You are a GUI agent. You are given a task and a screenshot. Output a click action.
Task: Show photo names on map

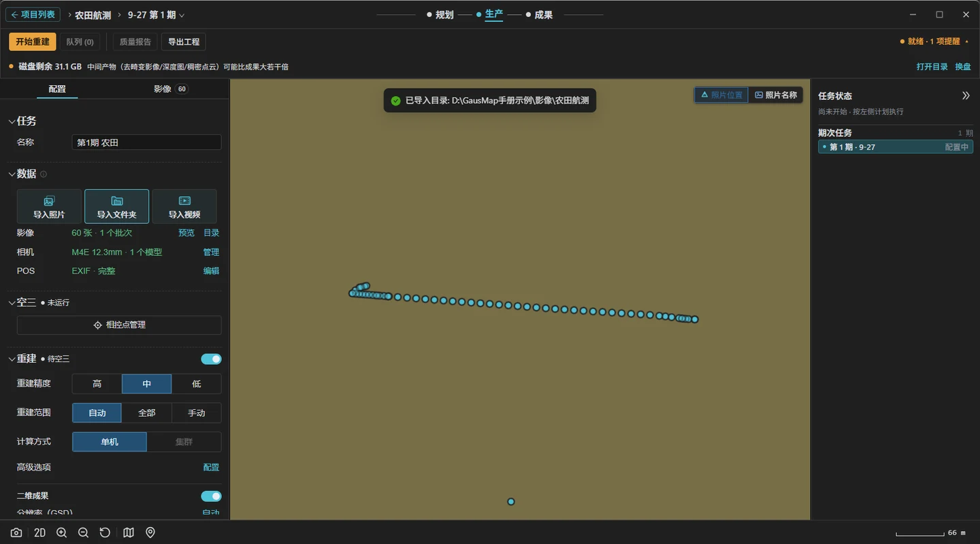776,95
